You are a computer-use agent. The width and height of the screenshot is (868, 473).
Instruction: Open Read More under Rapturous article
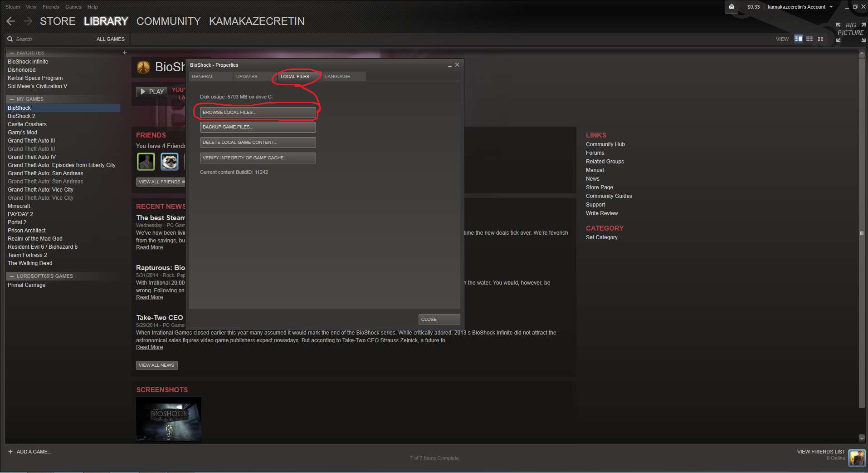point(149,297)
